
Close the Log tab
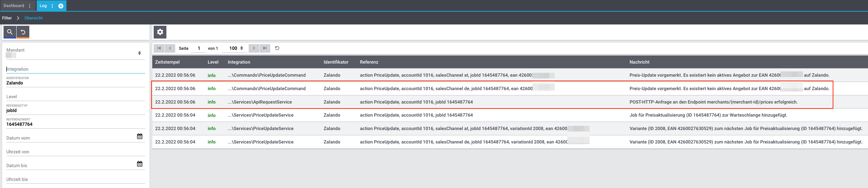(61, 6)
